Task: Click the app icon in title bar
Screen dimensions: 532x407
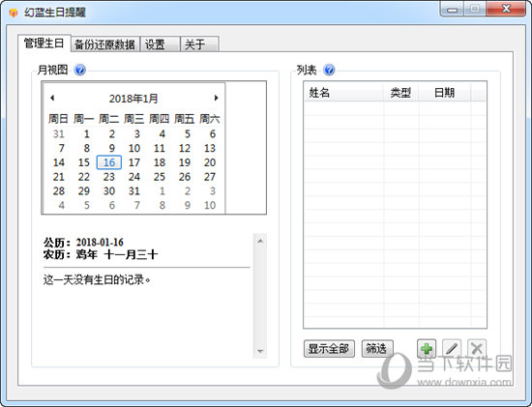Action: tap(13, 13)
